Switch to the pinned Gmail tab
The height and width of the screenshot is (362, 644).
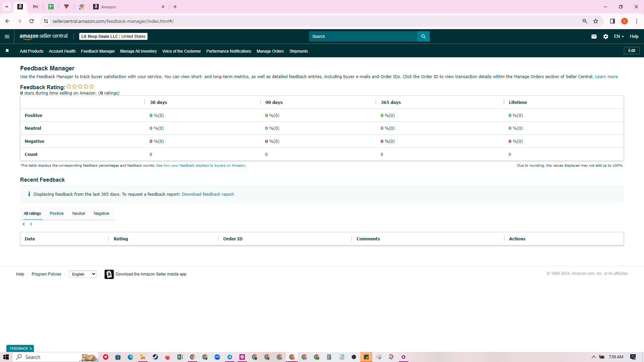pyautogui.click(x=36, y=7)
